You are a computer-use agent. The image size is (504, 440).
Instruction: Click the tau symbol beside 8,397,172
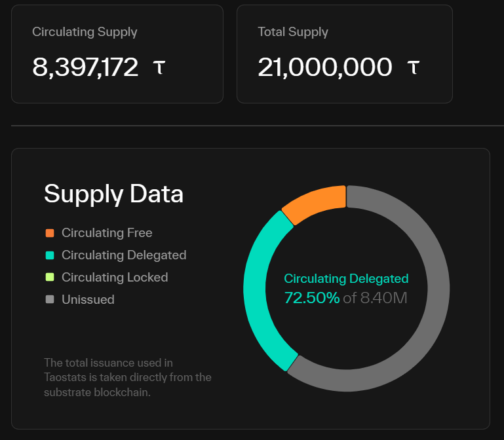pos(159,67)
